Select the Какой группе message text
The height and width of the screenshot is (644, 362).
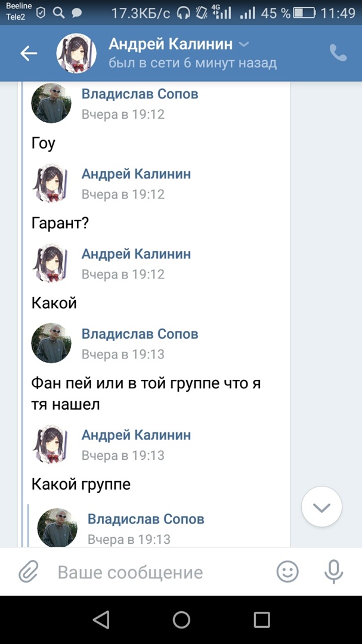pos(81,484)
